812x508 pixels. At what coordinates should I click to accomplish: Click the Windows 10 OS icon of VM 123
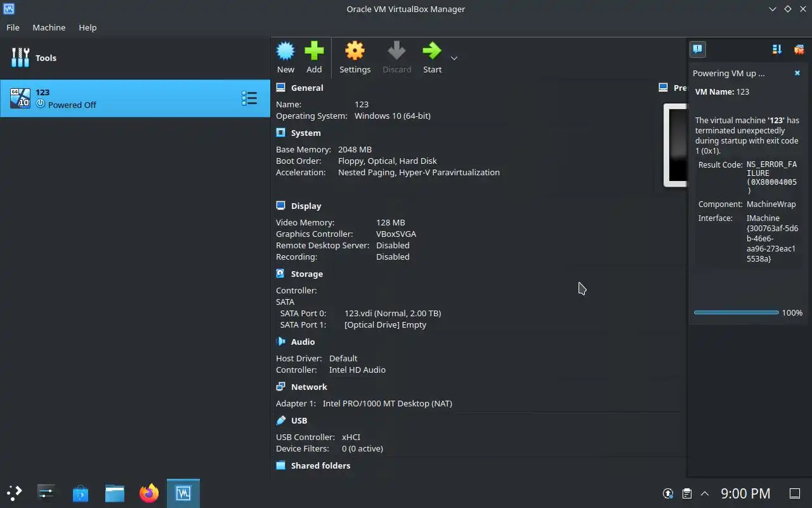(x=20, y=98)
